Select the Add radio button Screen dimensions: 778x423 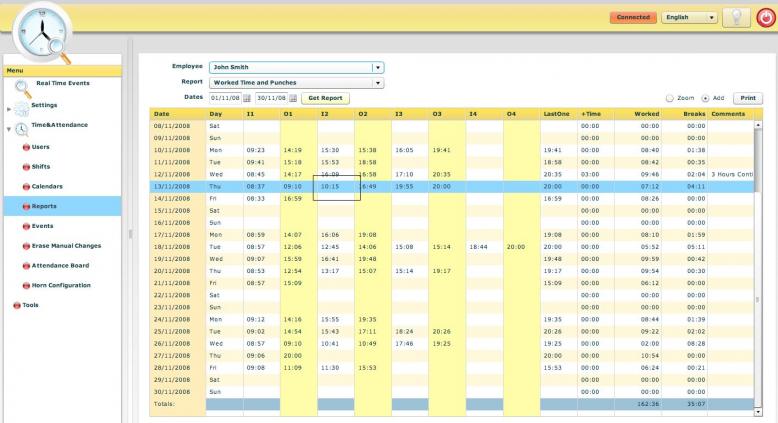point(707,98)
